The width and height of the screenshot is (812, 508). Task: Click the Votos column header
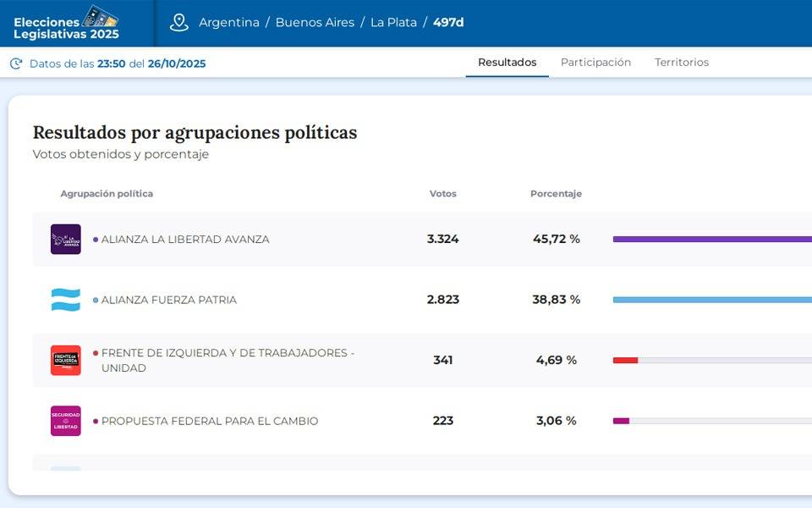[442, 194]
